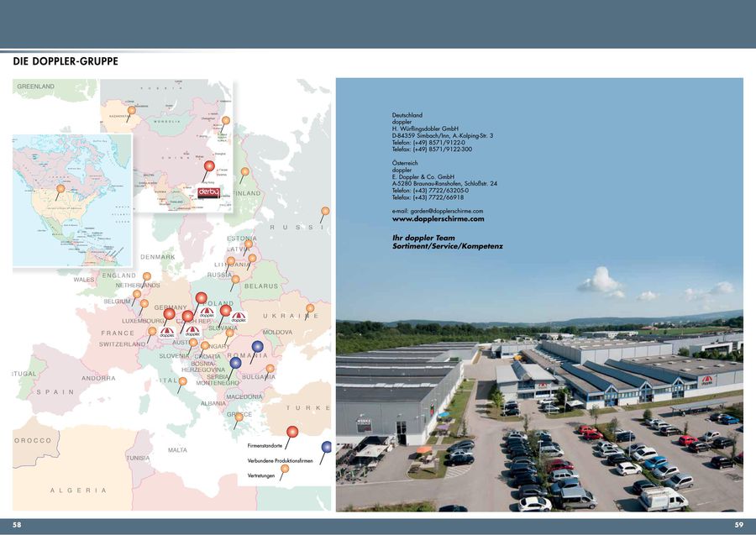Click the DIE DOPPLER-GRUPPE heading
Viewport: 756px width, 535px height.
[x=66, y=61]
